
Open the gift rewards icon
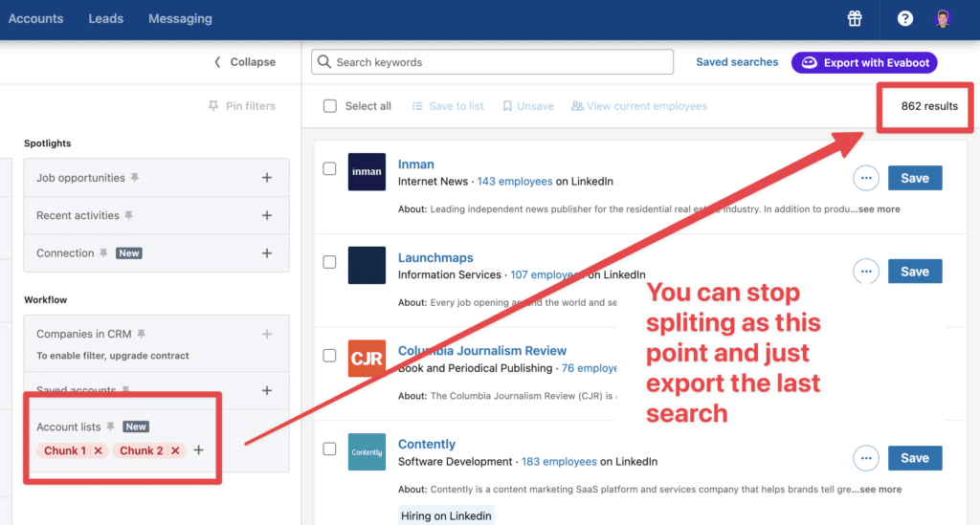coord(855,19)
